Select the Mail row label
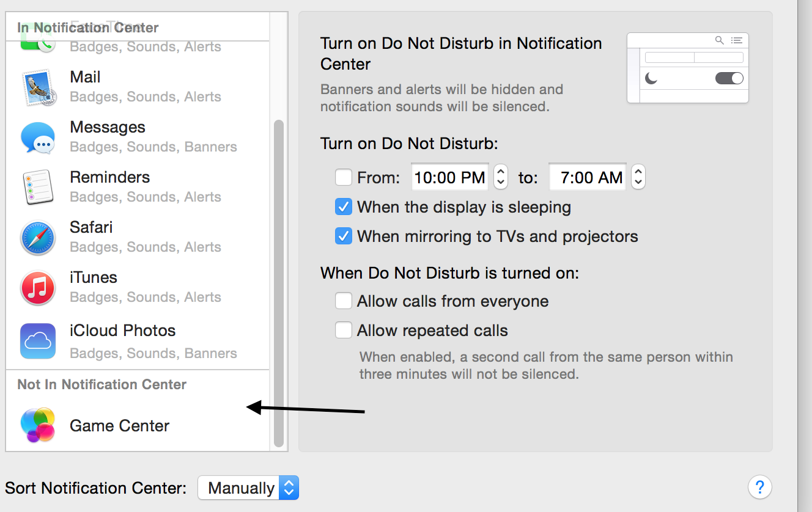 click(x=85, y=77)
